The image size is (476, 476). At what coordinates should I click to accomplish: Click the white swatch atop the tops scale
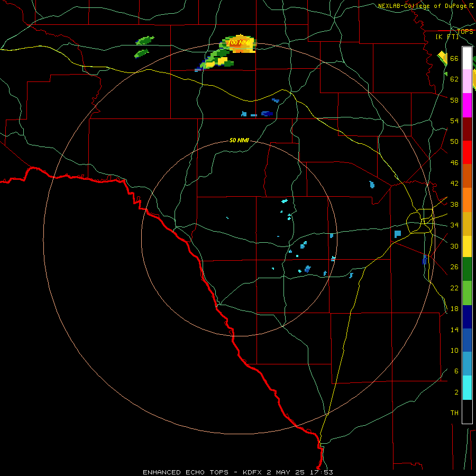(x=467, y=58)
